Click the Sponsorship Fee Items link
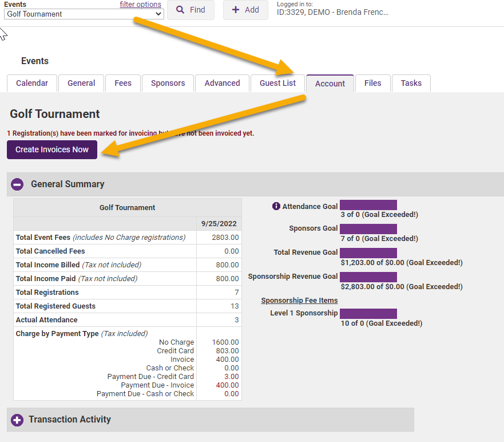This screenshot has height=442, width=504. (299, 301)
